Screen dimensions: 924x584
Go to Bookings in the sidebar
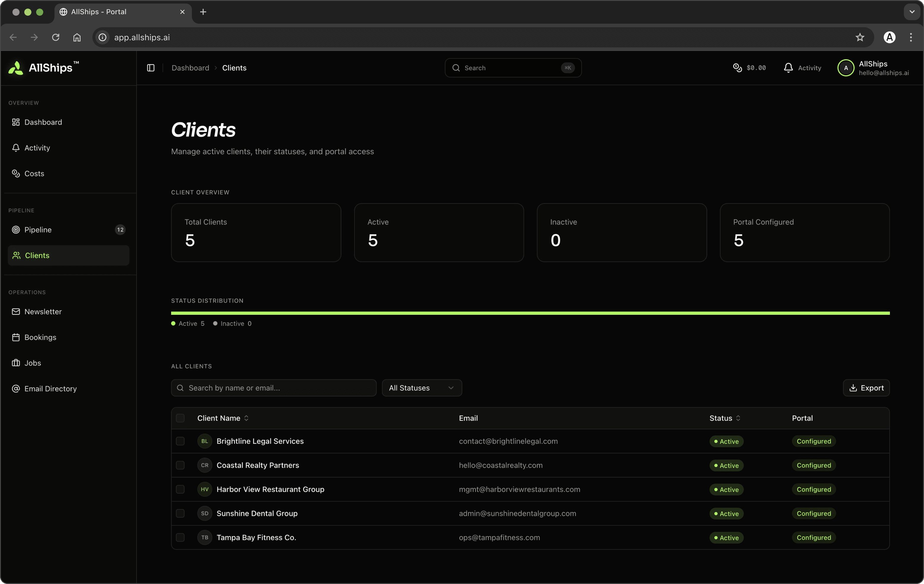tap(40, 337)
